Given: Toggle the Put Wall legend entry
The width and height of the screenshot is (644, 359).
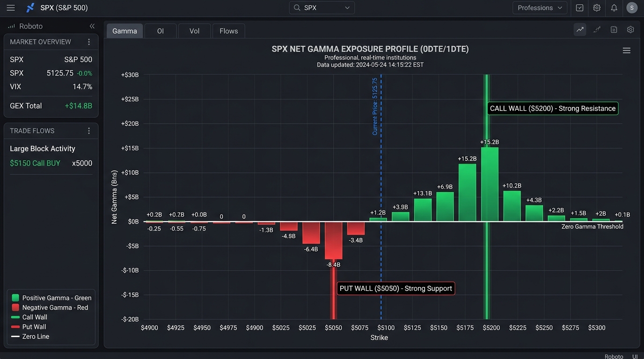Looking at the screenshot, I should [x=29, y=327].
